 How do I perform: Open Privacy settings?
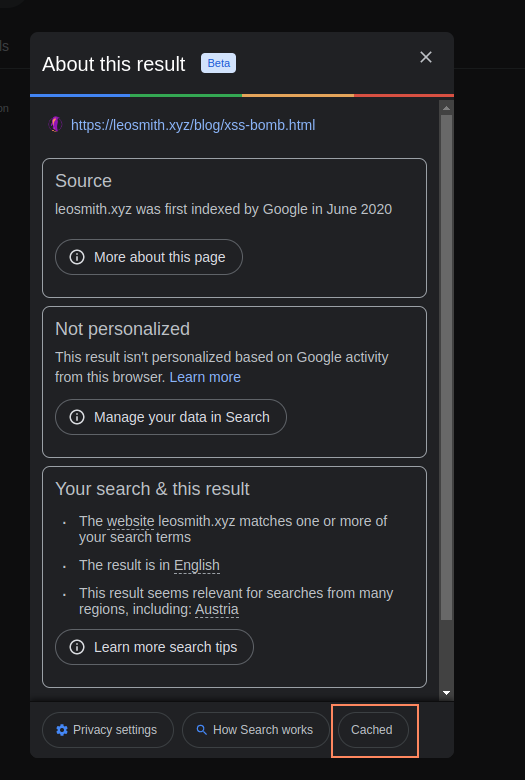tap(108, 730)
